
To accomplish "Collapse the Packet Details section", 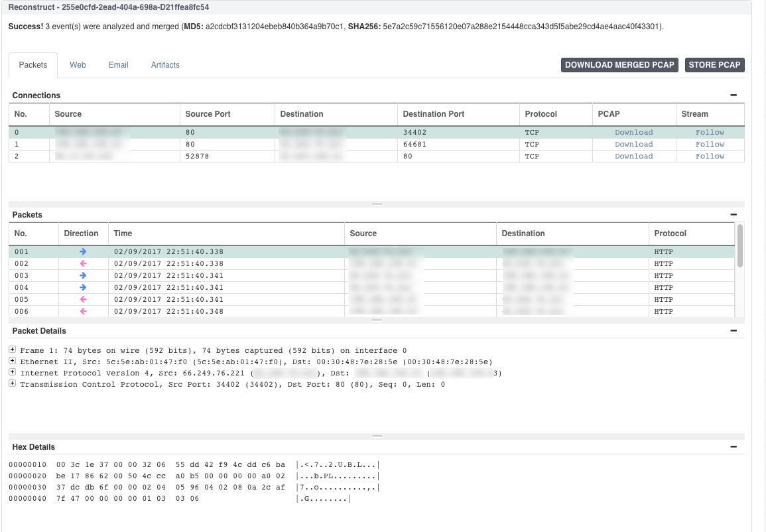I will [x=734, y=331].
